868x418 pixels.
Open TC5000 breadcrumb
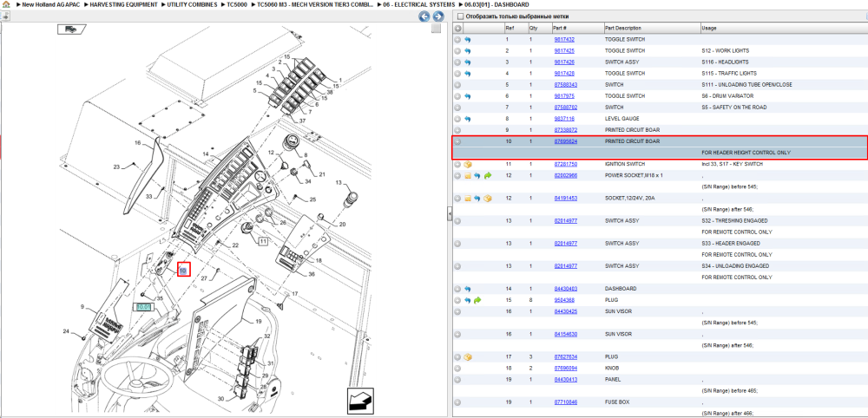coord(237,4)
